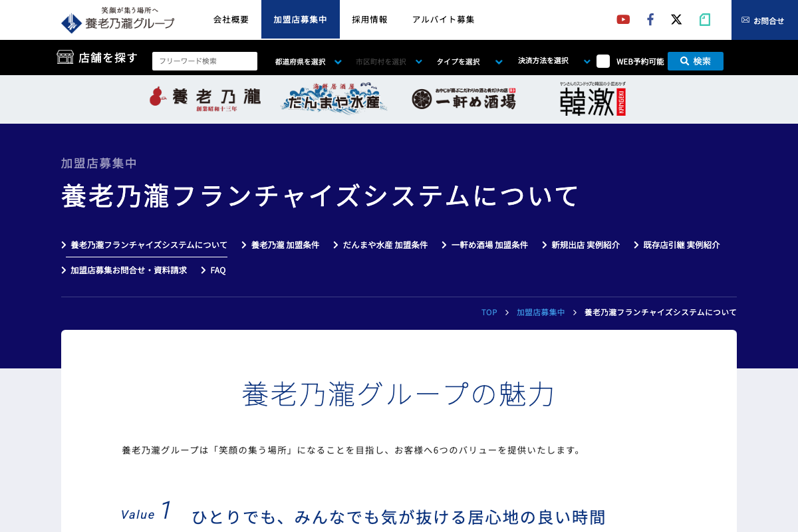
Task: Open the タイプを選択 dropdown
Action: (469, 61)
